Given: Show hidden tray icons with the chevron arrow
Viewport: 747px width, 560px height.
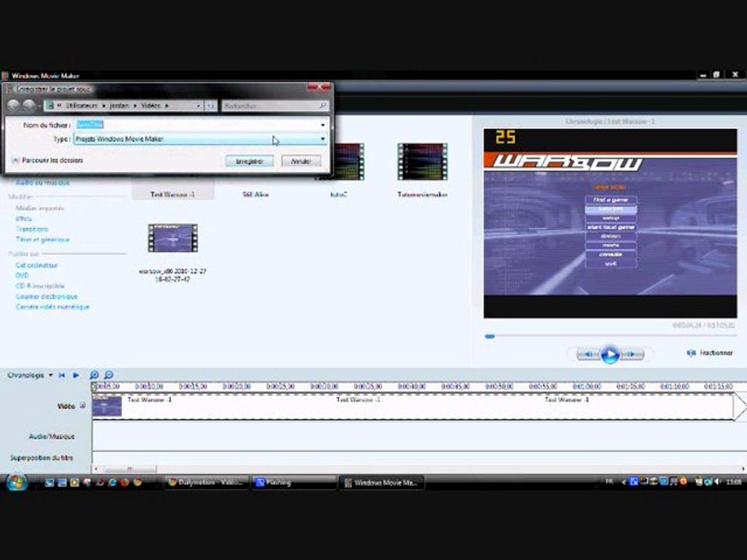Looking at the screenshot, I should coord(623,482).
